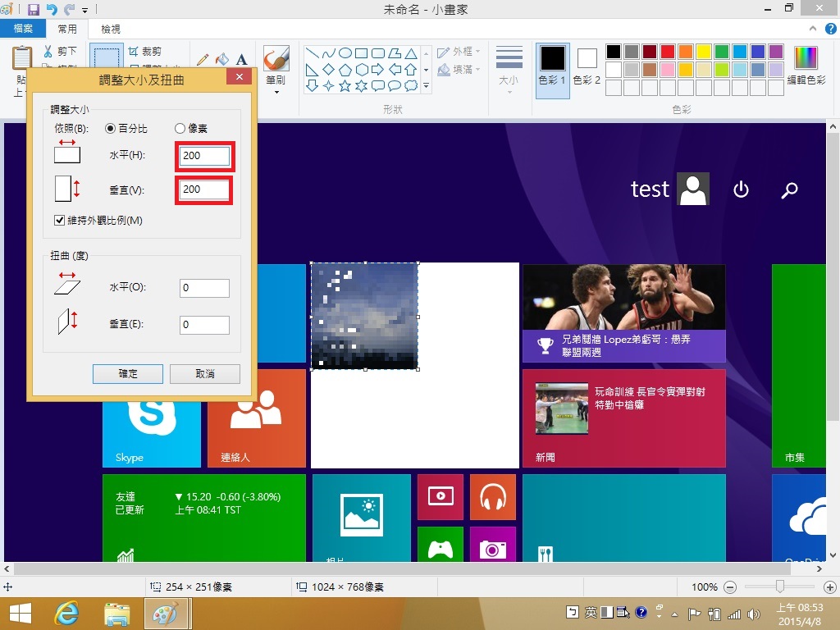Pick the Pentagon shape

point(345,69)
